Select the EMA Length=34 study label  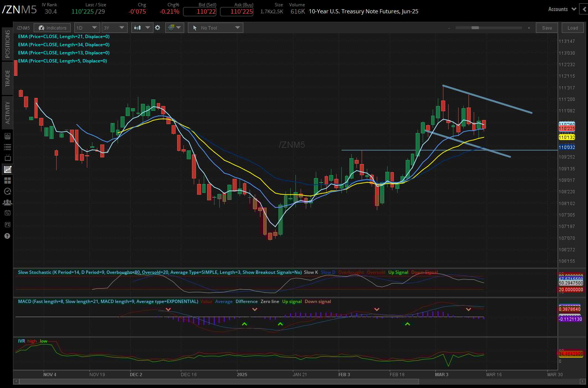point(64,45)
